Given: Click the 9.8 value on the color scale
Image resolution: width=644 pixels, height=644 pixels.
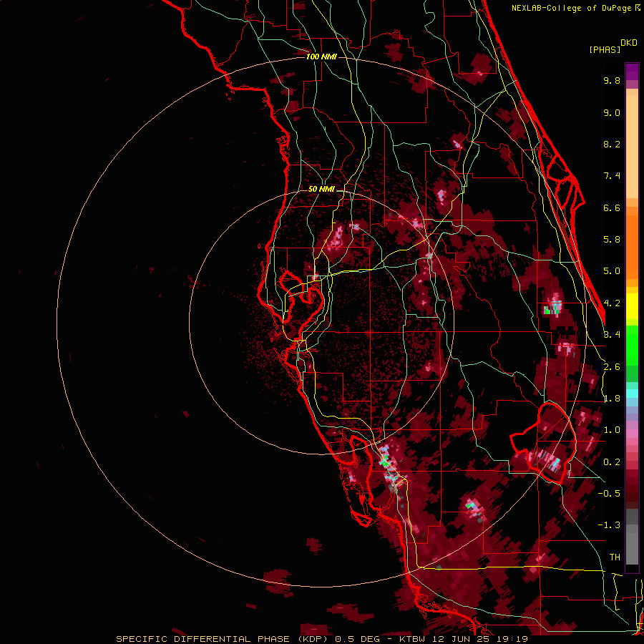Looking at the screenshot, I should coord(612,80).
